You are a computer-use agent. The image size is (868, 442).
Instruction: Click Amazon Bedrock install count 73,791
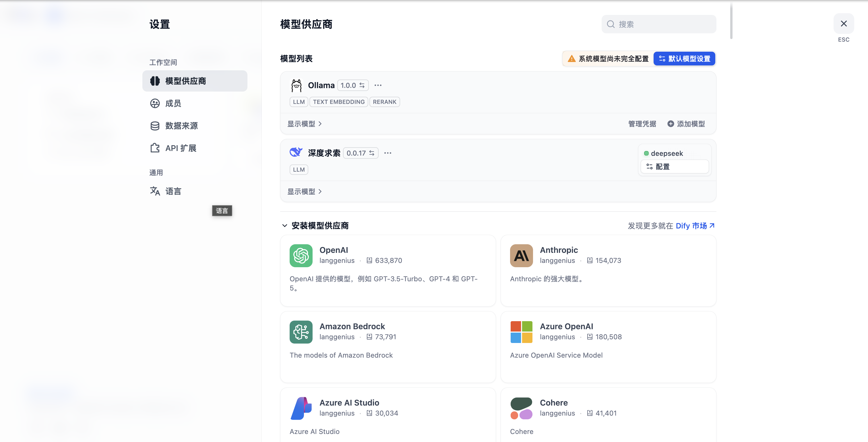pyautogui.click(x=385, y=337)
